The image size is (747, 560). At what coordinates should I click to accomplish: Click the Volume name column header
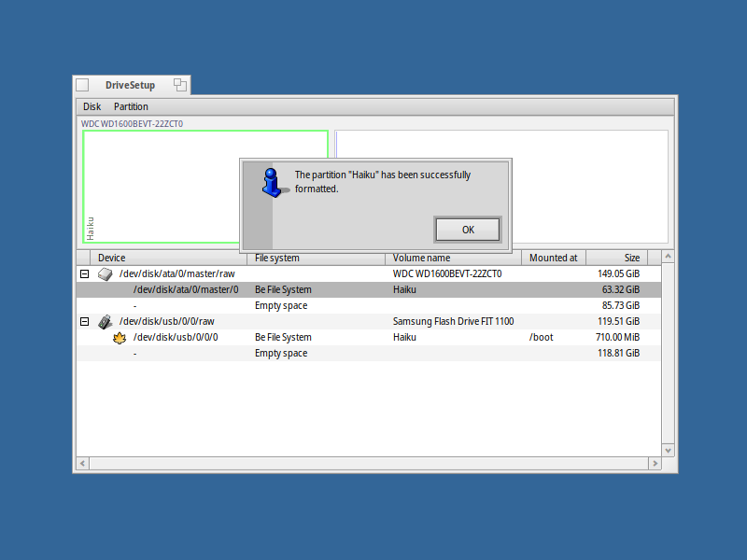point(453,258)
